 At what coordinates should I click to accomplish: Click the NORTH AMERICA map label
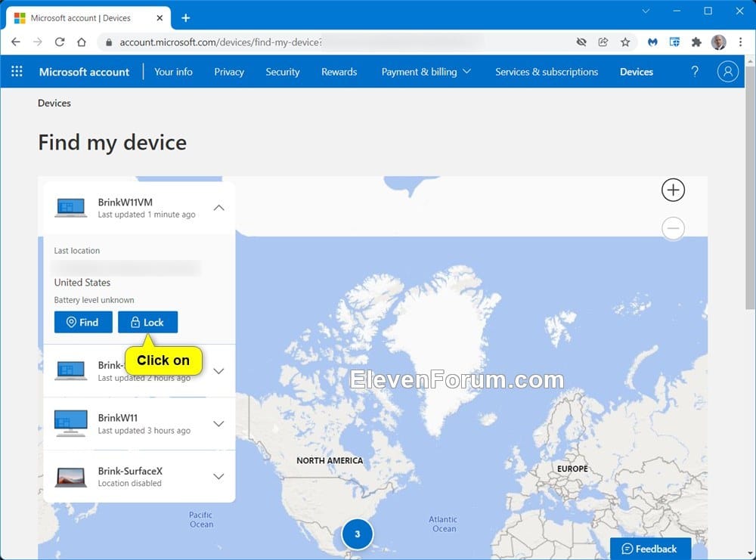[330, 461]
